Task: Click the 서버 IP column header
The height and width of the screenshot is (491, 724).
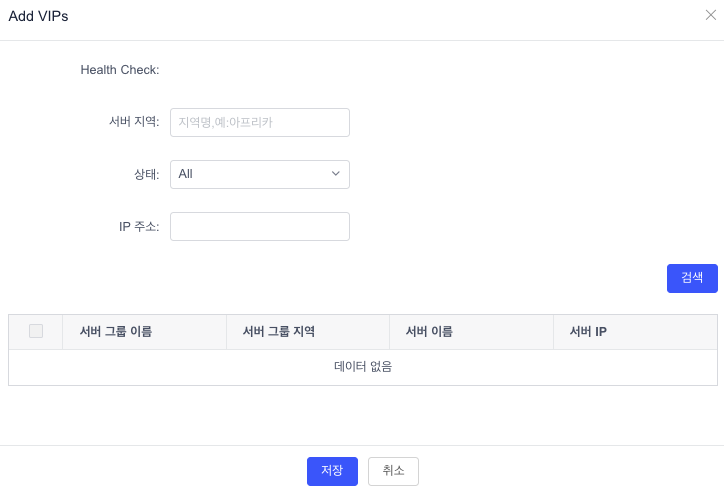Action: [588, 332]
